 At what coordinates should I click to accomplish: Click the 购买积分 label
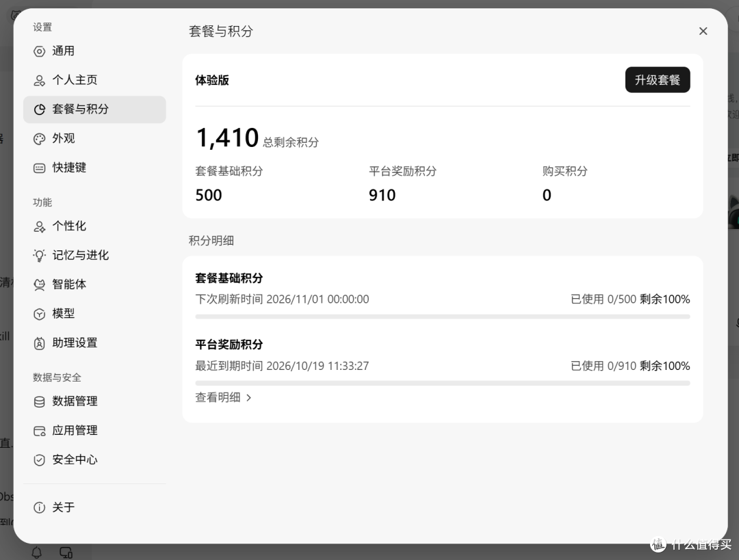(x=565, y=172)
